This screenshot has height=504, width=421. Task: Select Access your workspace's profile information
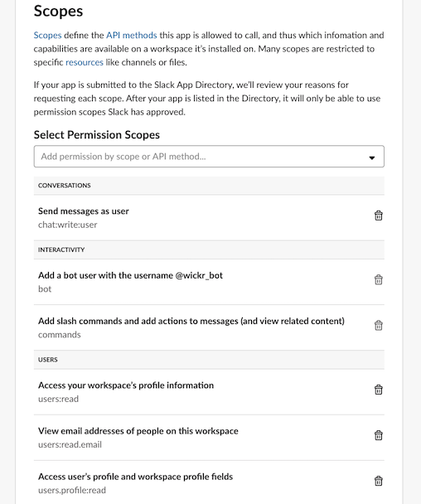tap(209, 392)
